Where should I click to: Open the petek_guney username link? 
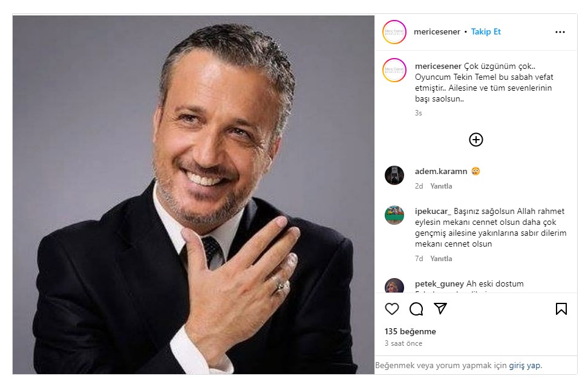(x=439, y=284)
